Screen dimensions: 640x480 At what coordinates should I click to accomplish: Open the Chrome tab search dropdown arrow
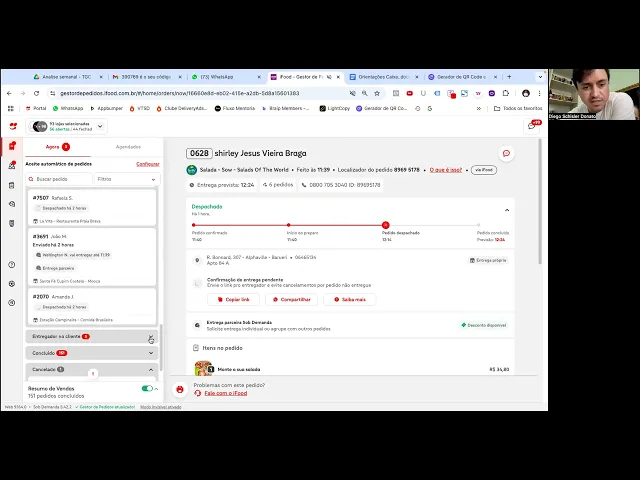[540, 77]
